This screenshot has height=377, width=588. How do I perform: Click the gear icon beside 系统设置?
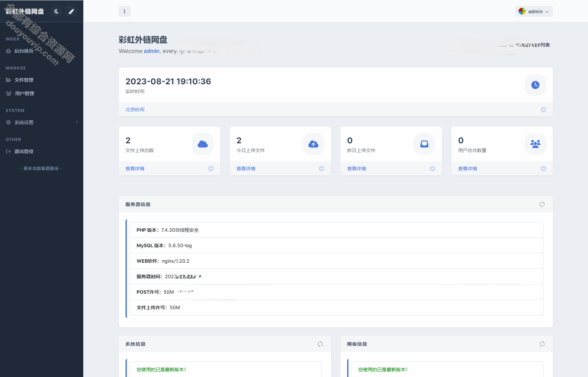click(8, 122)
